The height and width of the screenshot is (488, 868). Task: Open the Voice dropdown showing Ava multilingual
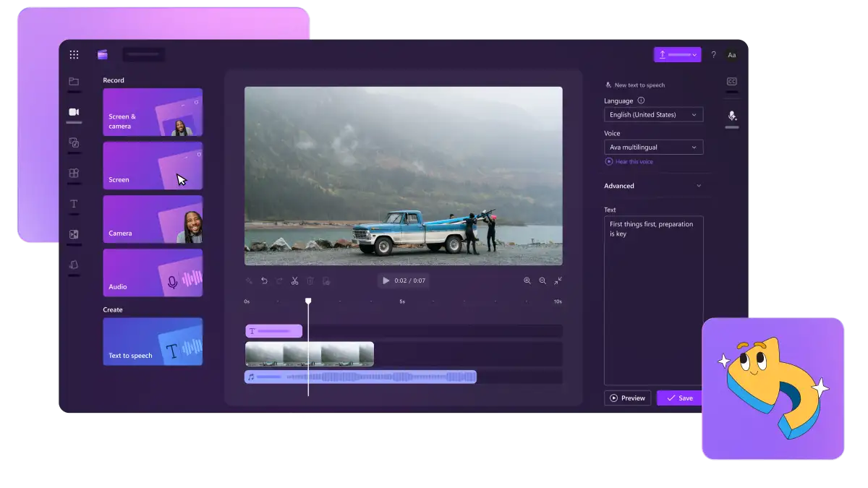pos(653,147)
